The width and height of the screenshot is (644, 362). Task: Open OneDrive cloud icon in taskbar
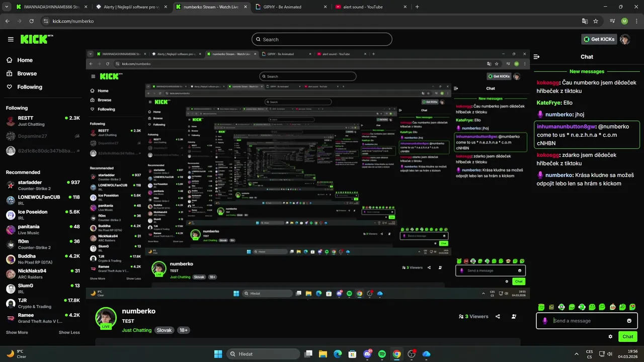(x=426, y=354)
